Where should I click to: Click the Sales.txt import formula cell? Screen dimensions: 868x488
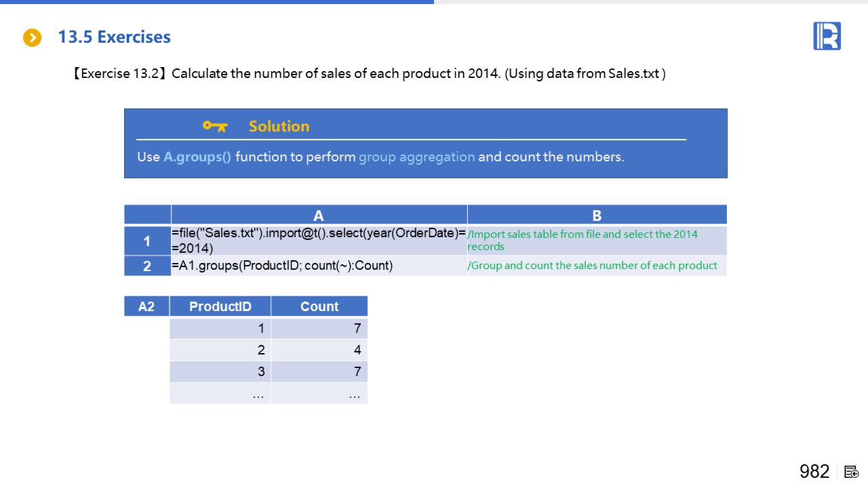tap(319, 241)
